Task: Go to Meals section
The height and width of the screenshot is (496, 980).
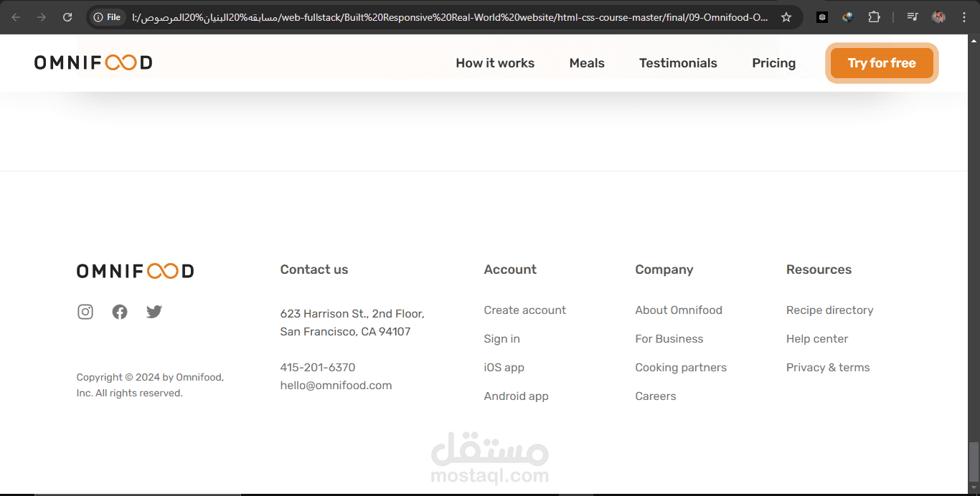Action: point(587,63)
